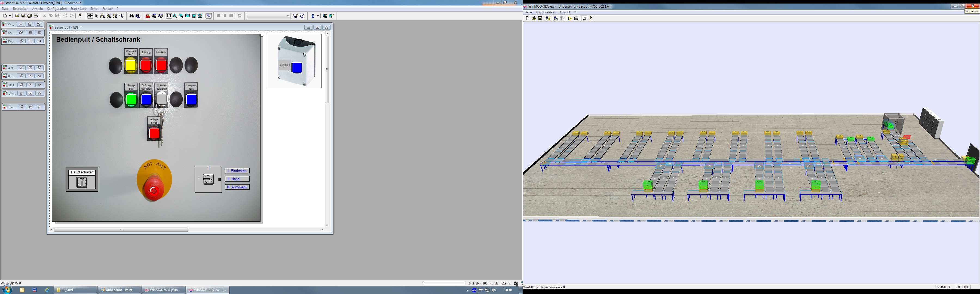
Task: Push the blue 'Lampentest' button
Action: [x=191, y=100]
